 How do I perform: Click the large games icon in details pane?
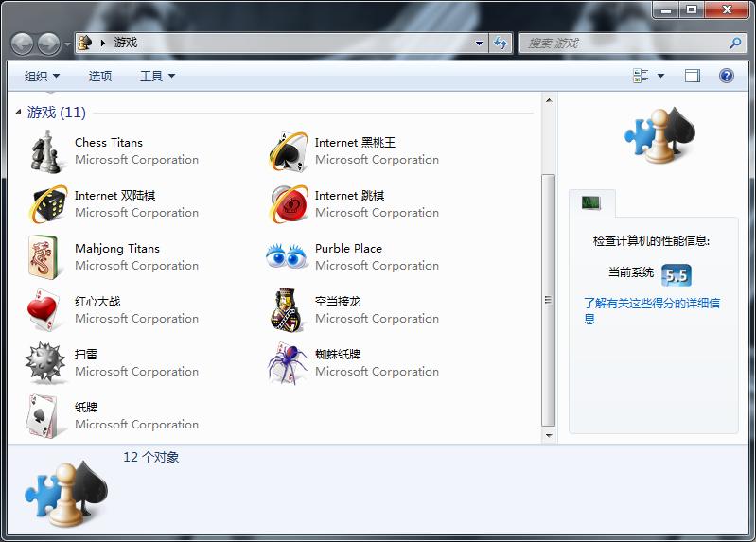point(66,494)
